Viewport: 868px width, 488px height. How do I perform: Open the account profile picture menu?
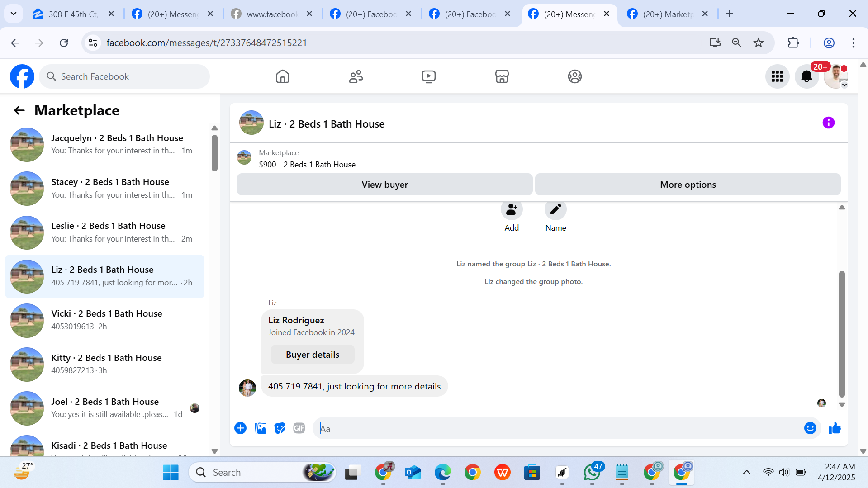836,76
